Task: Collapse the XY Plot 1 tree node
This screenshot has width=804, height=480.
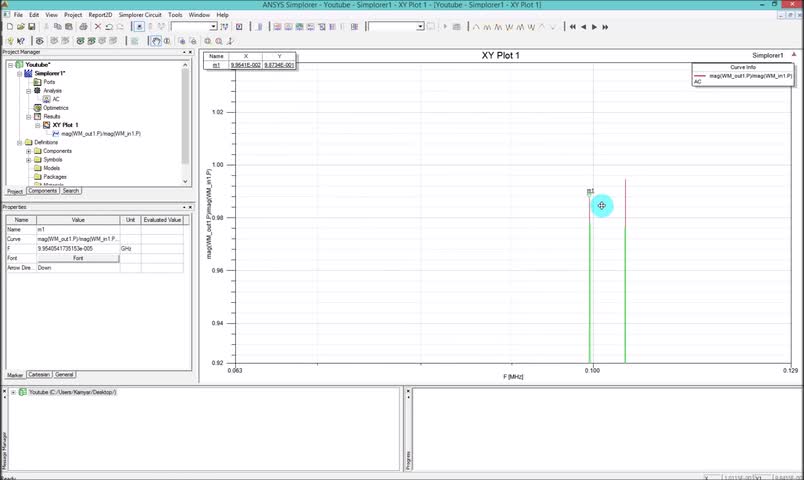Action: point(37,125)
